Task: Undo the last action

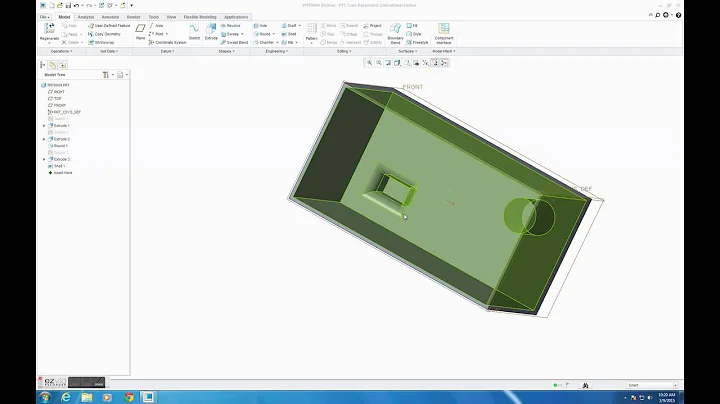Action: [76, 6]
